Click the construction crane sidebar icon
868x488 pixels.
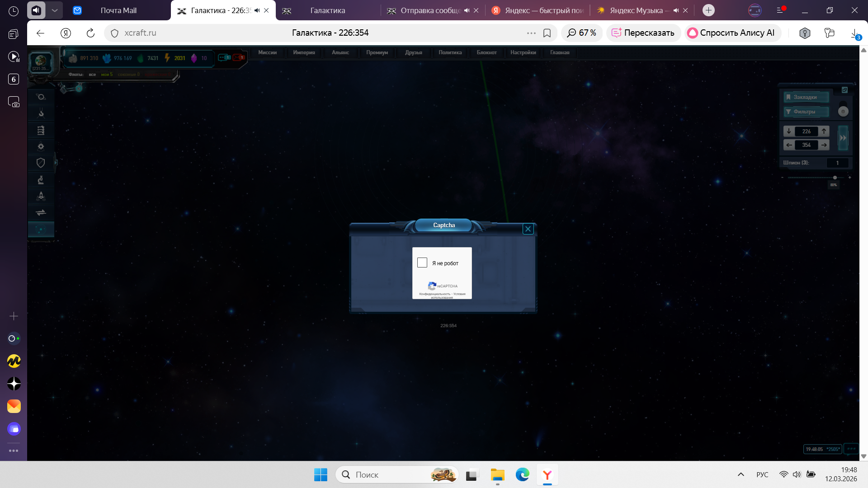pos(41,113)
